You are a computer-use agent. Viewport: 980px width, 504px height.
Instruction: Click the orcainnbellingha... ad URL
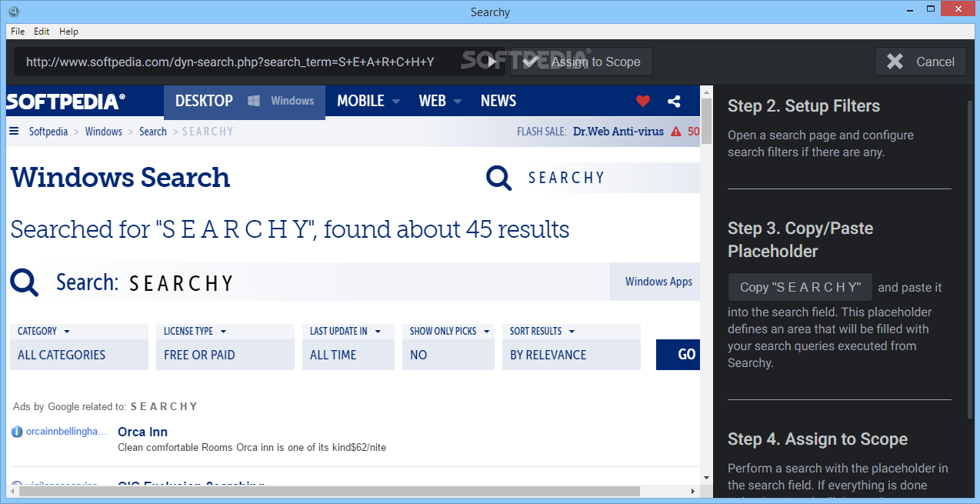click(x=67, y=432)
